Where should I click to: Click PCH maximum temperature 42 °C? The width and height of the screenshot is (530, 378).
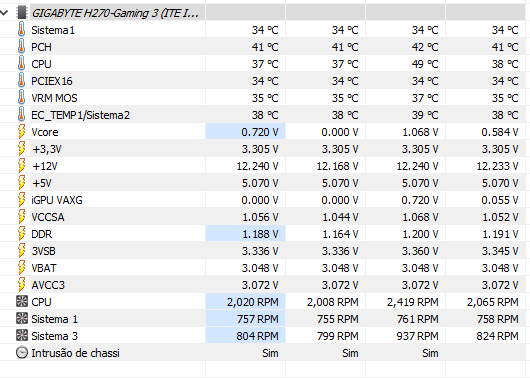[x=425, y=47]
